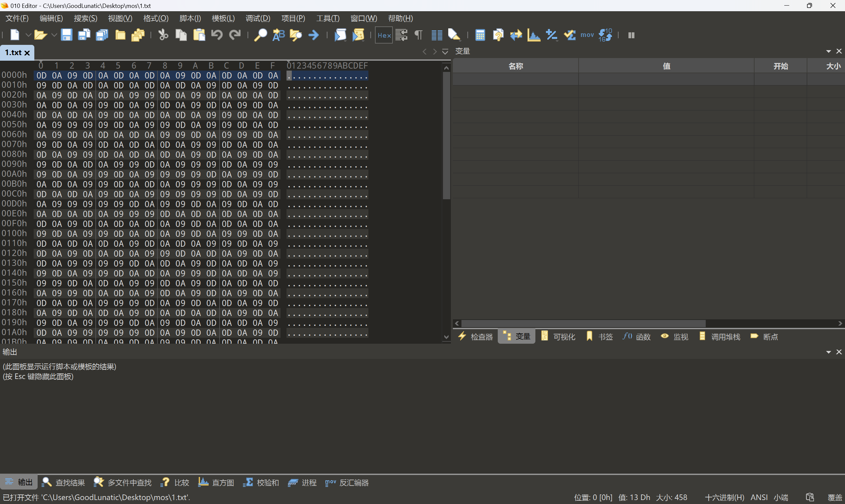Click the Cut scissors icon

click(163, 35)
